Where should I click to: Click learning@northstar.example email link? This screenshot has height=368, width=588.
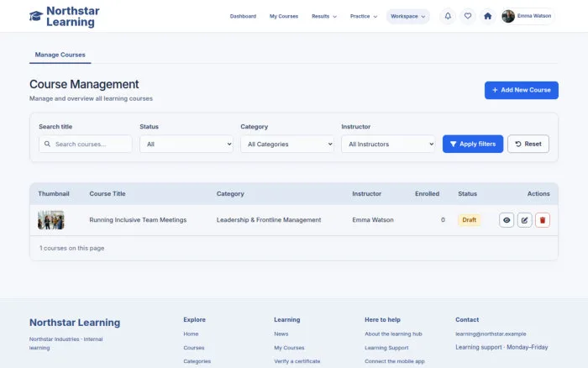[x=491, y=334]
